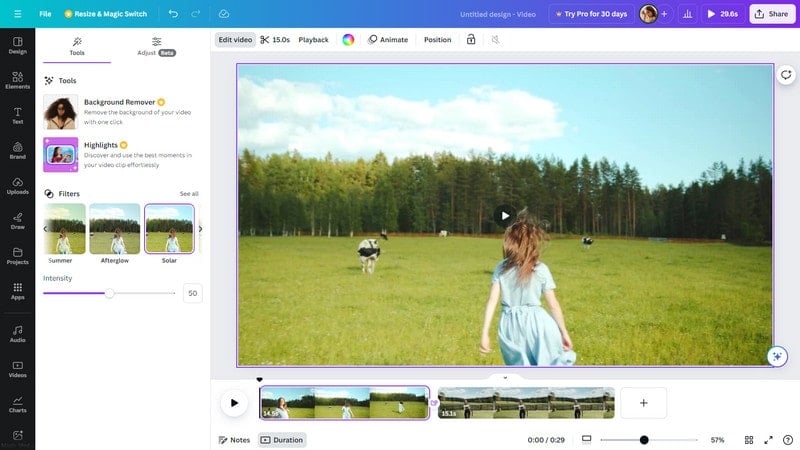This screenshot has width=800, height=450.
Task: Click the Intensity value field showing 50
Action: [x=192, y=293]
